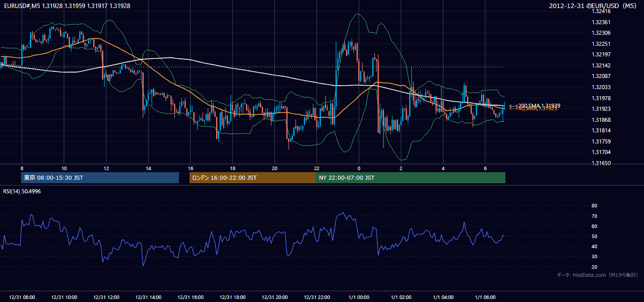
Task: Click RSI scale value 40
Action: click(x=594, y=246)
